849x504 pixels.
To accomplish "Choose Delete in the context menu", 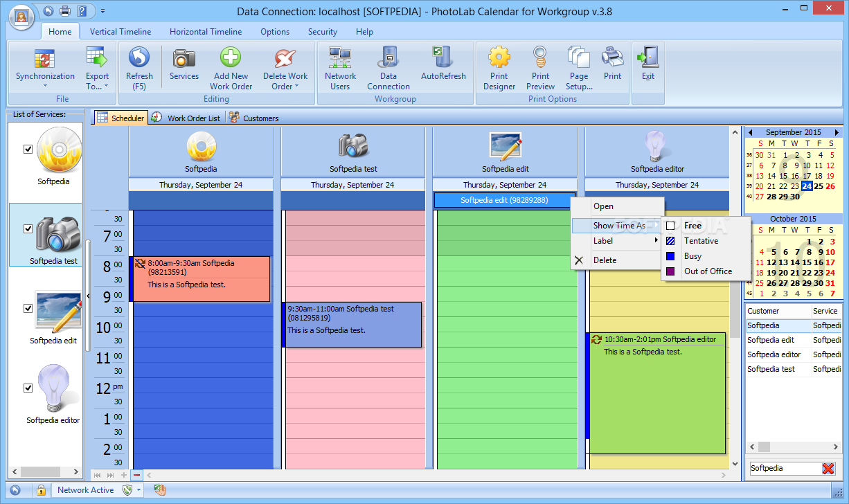I will [x=616, y=260].
